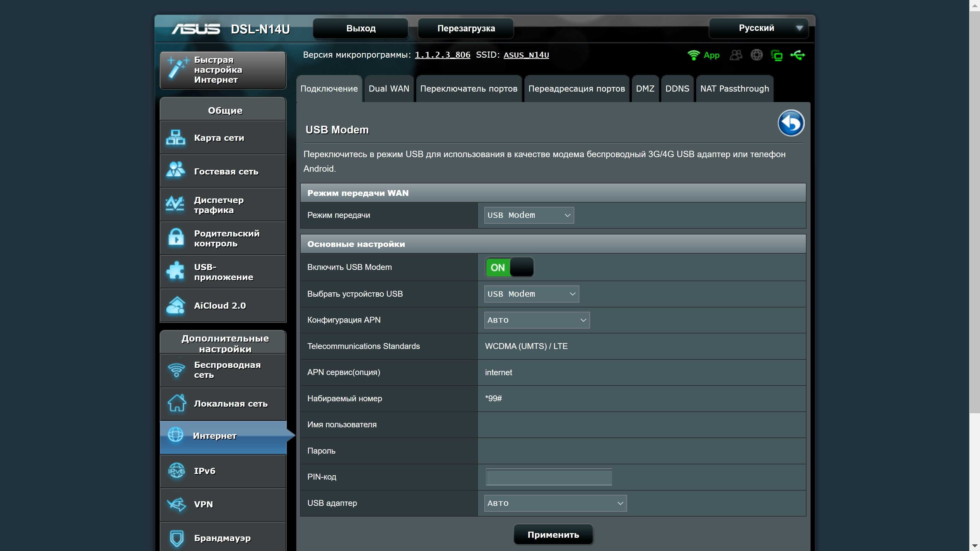Toggle the Включить USB Modem switch

[509, 267]
